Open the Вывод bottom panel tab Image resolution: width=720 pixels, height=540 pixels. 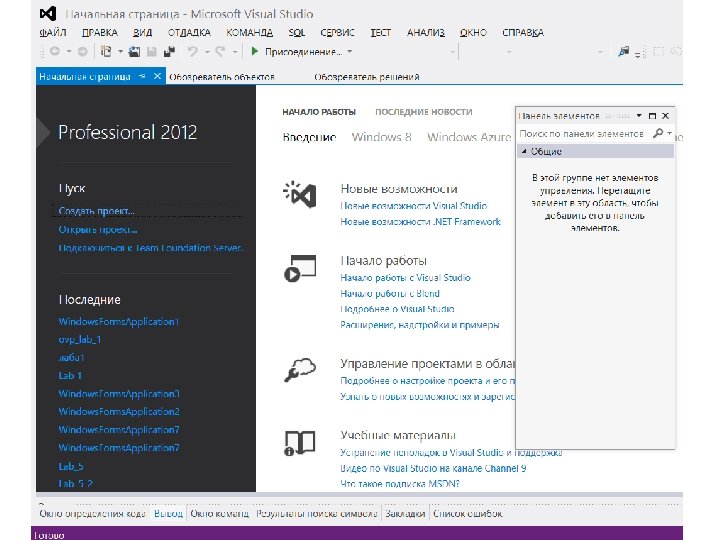tap(168, 513)
